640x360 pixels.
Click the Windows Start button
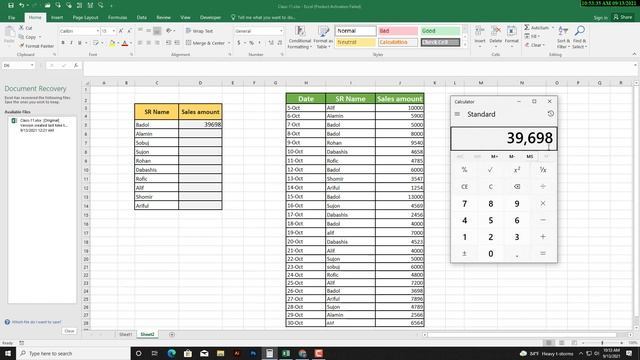pos(8,353)
